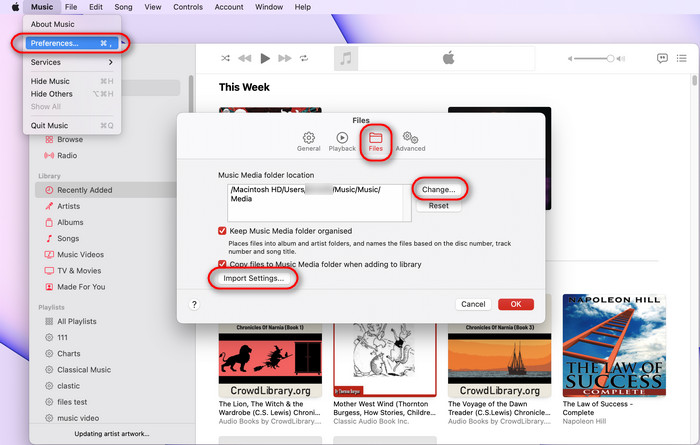Choose Quit Music
Viewport: 700px width, 445px height.
(71, 125)
